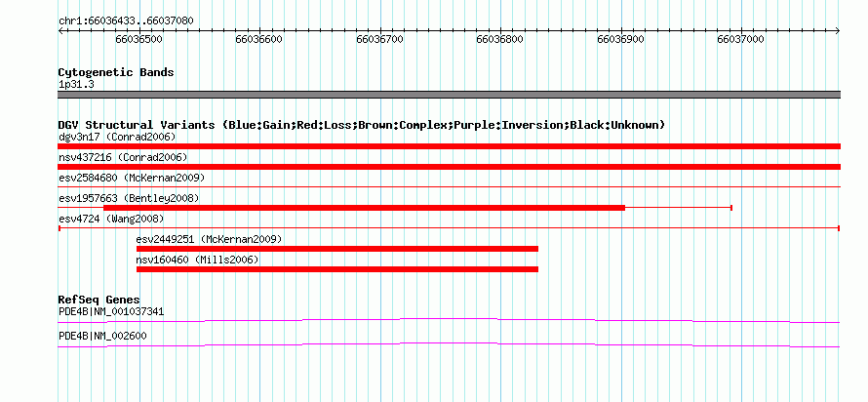Image resolution: width=868 pixels, height=402 pixels.
Task: Click the nsv160460 (Mills2006) label
Action: coord(198,260)
